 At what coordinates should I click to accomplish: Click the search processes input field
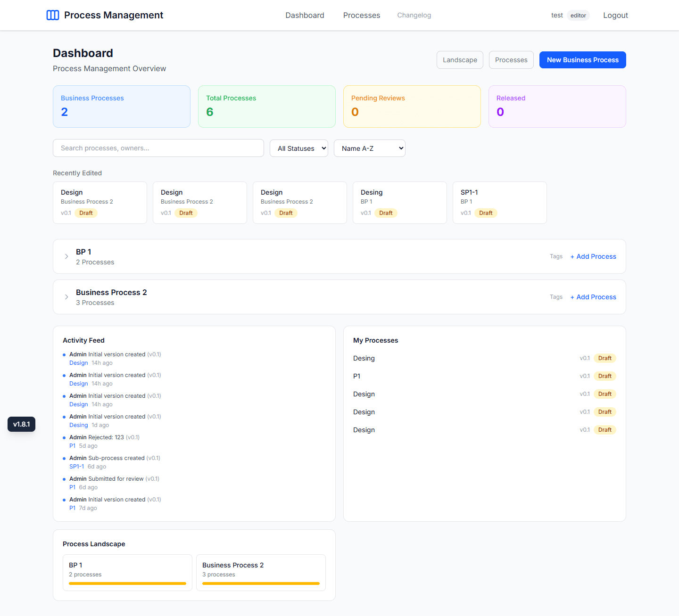(x=158, y=148)
